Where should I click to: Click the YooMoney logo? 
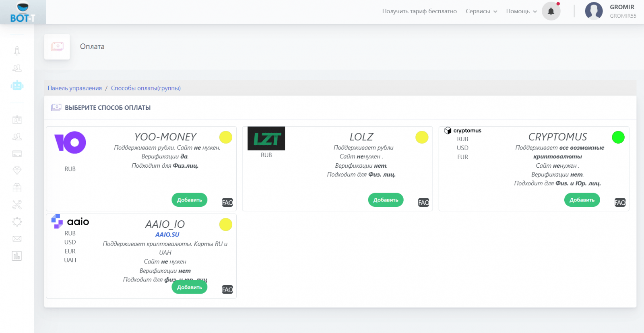click(70, 142)
